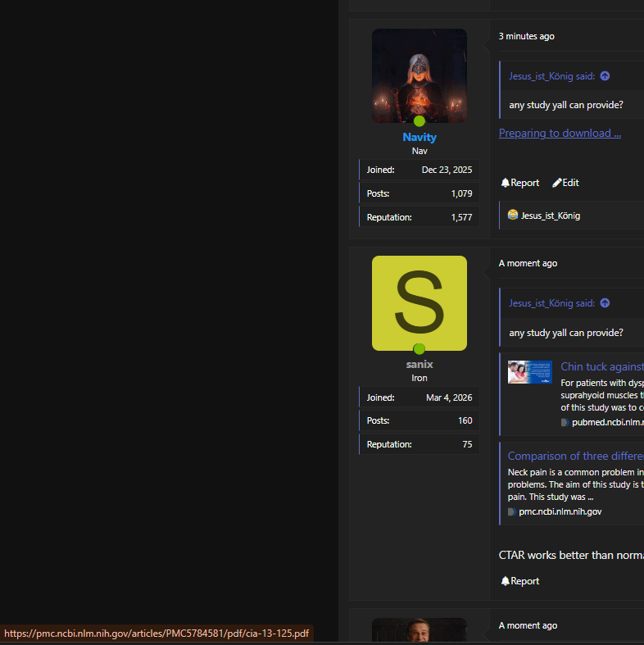Open the laughing reaction emoji on Navity's post

point(512,215)
